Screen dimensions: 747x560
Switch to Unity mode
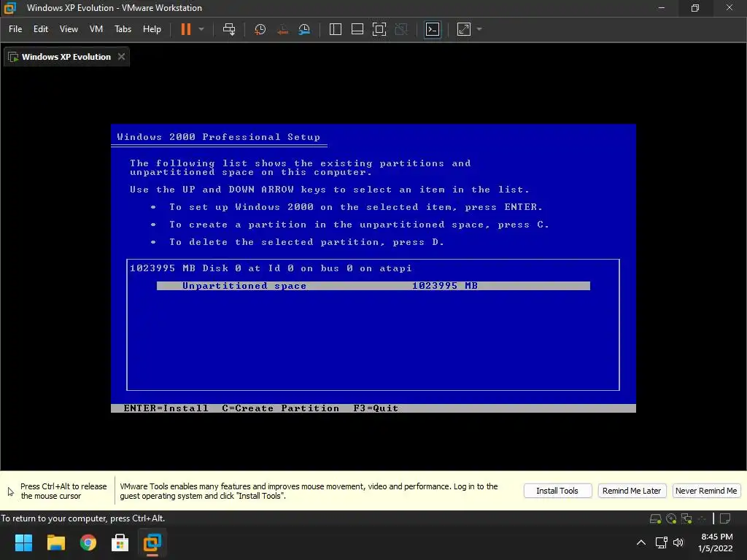click(402, 29)
